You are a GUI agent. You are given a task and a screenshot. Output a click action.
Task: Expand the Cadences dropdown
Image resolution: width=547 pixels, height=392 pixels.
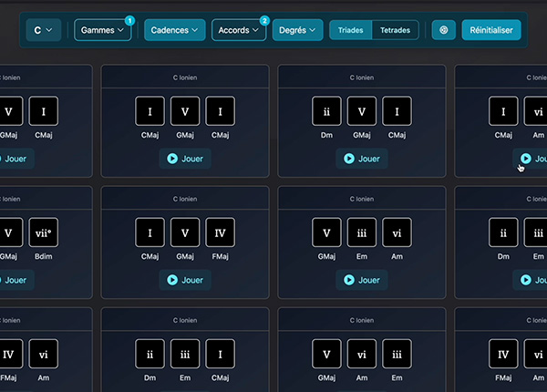coord(176,30)
